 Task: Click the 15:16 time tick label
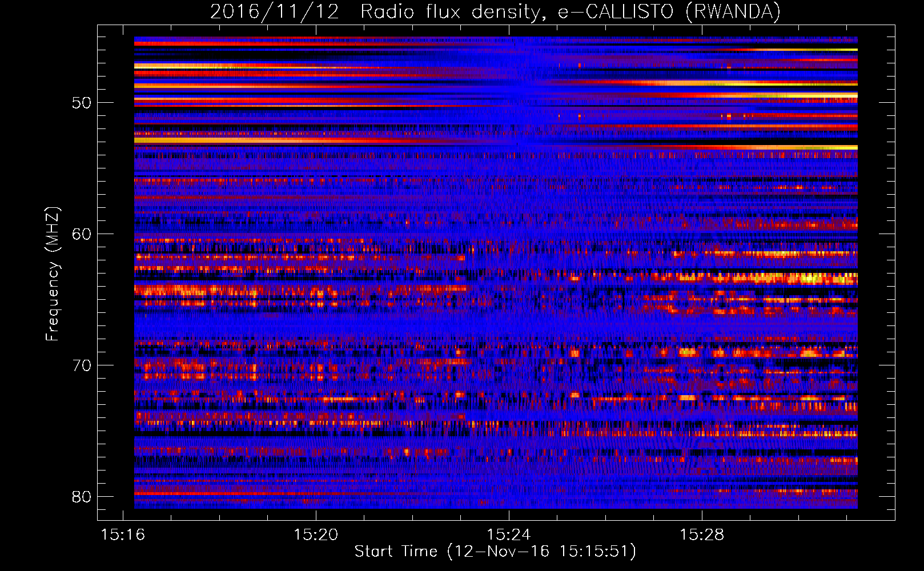123,534
